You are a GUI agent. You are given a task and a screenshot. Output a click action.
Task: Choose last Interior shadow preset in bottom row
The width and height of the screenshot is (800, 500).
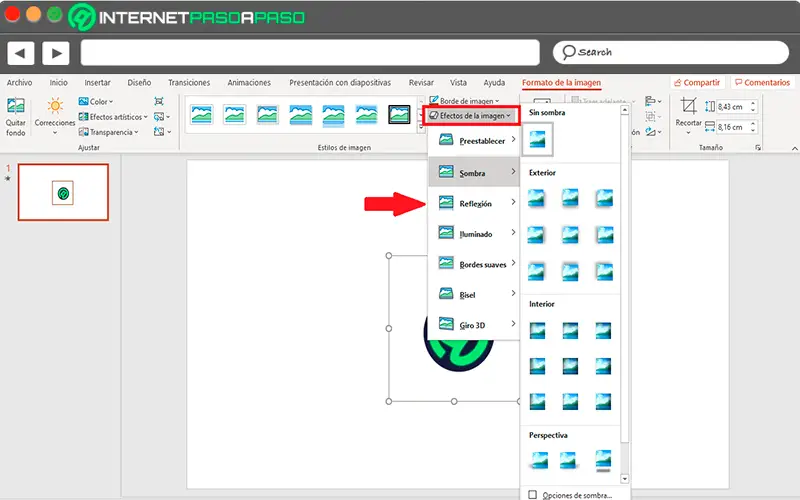pyautogui.click(x=604, y=402)
